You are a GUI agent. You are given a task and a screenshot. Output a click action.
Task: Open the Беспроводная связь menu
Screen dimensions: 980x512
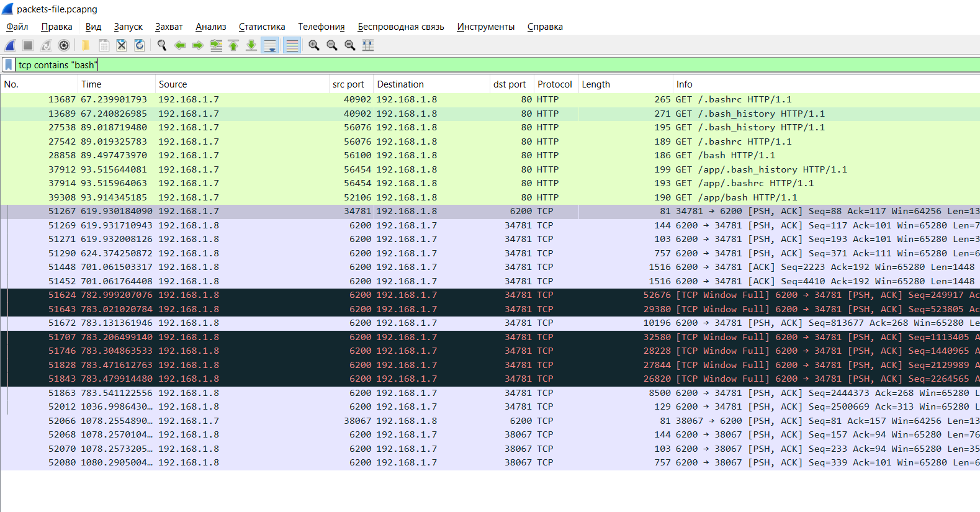[x=401, y=27]
